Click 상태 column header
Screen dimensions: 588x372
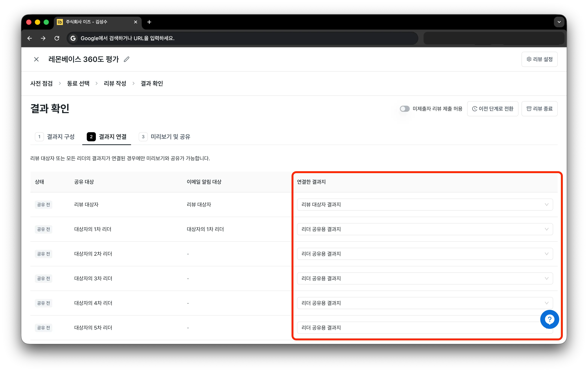pos(40,182)
